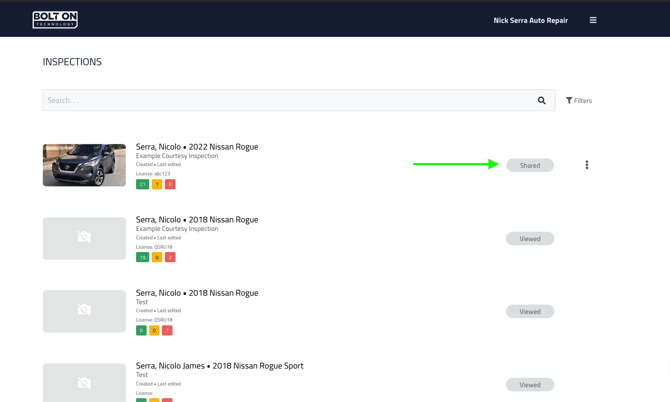Click into the inspections search field
Image resolution: width=670 pixels, height=402 pixels.
[285, 100]
